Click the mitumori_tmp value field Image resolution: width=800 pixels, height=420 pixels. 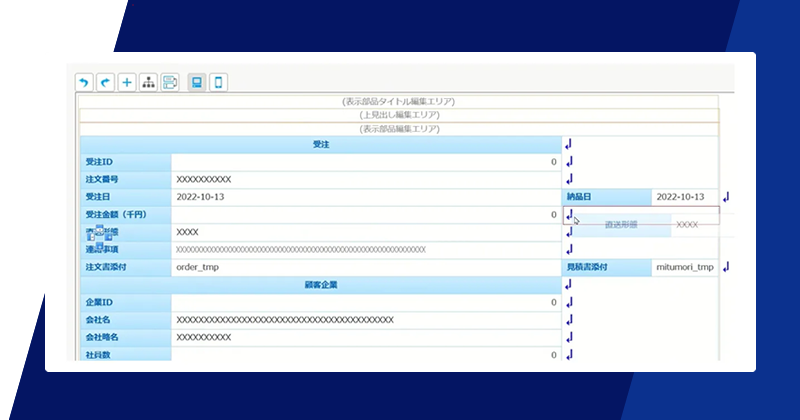[685, 267]
